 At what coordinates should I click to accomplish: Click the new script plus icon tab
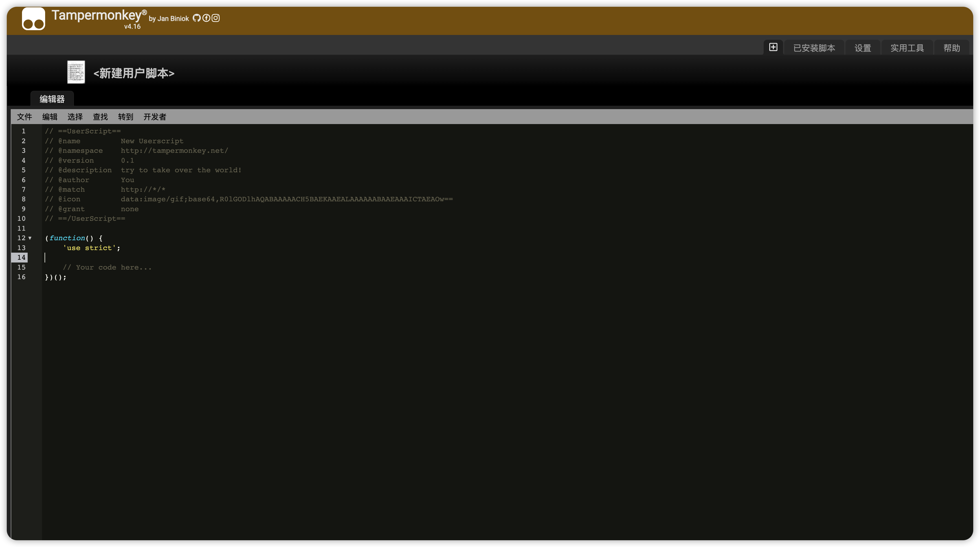point(773,47)
